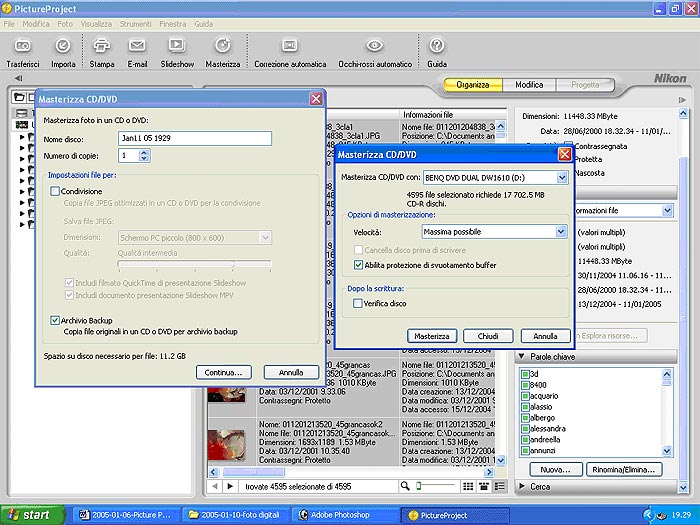Toggle the 8400 keyword checkbox
700x525 pixels.
[525, 385]
